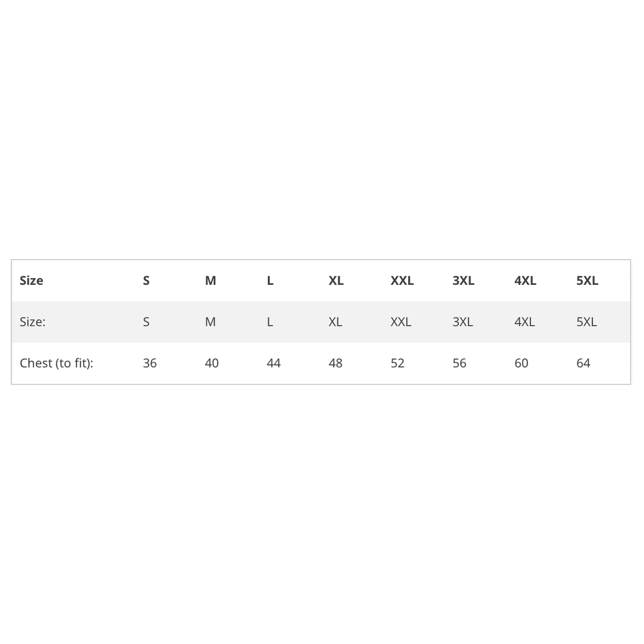
Task: Click the bold 5XL column header
Action: point(587,280)
